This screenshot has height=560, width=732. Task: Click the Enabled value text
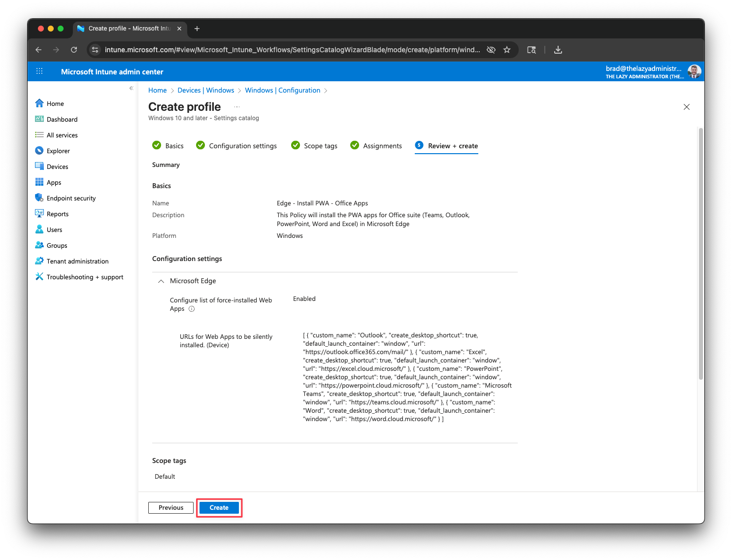(x=304, y=299)
